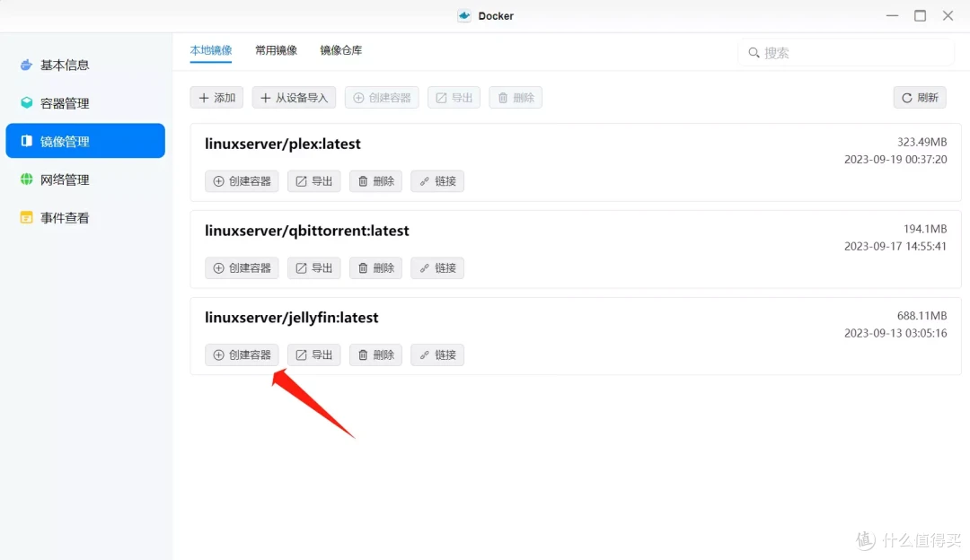Image resolution: width=970 pixels, height=560 pixels.
Task: Open 链接 for the plex image
Action: coord(437,181)
